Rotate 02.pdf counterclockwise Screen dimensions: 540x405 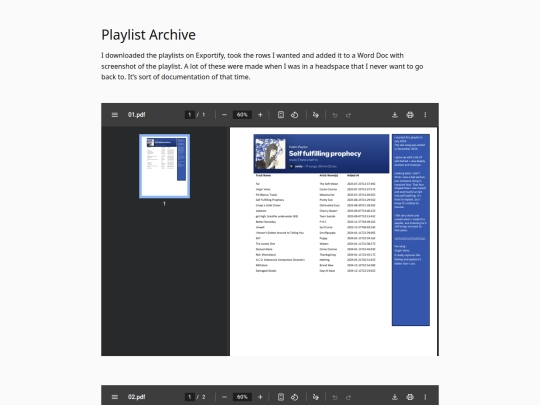point(294,397)
